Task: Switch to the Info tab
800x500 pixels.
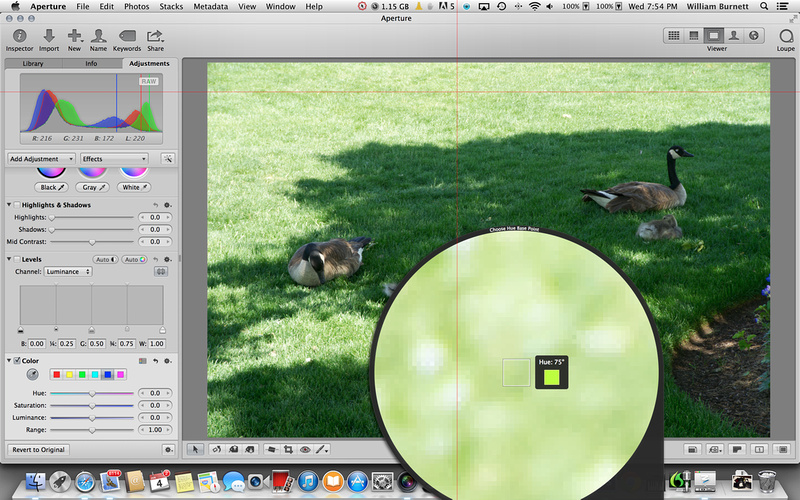Action: pyautogui.click(x=91, y=63)
